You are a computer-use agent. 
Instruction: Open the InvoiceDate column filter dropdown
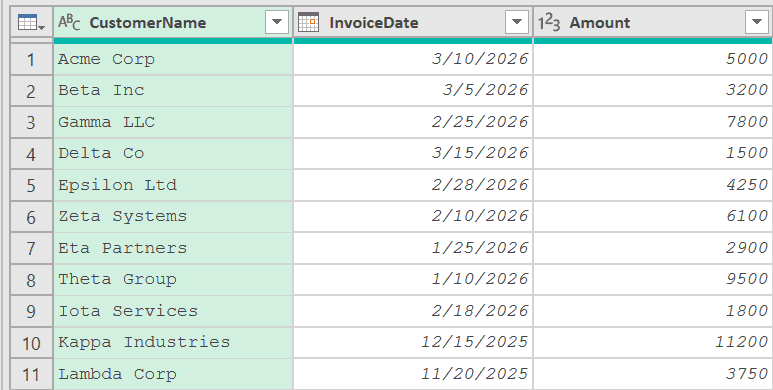517,22
